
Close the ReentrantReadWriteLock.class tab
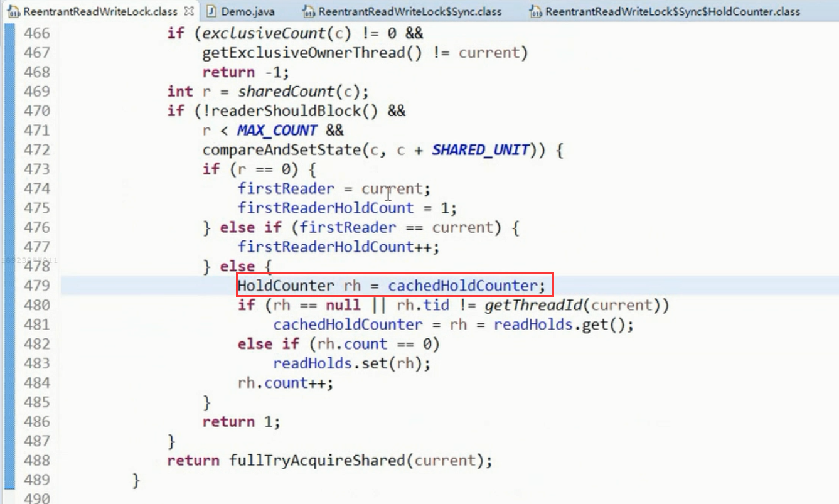pos(189,11)
